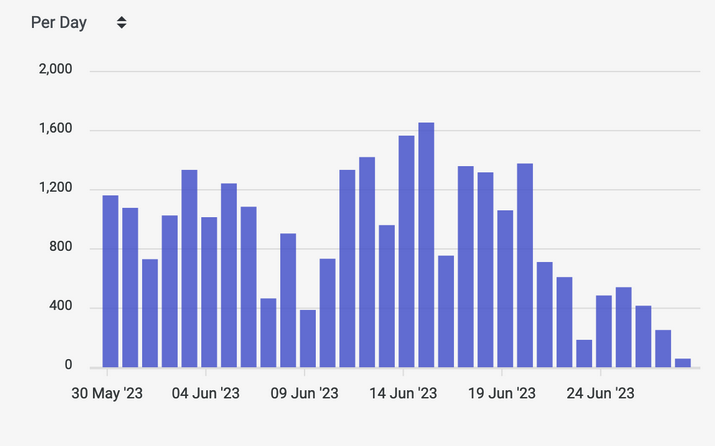Click the 09 Jun '23 x-axis label
This screenshot has width=715, height=446.
[x=305, y=393]
